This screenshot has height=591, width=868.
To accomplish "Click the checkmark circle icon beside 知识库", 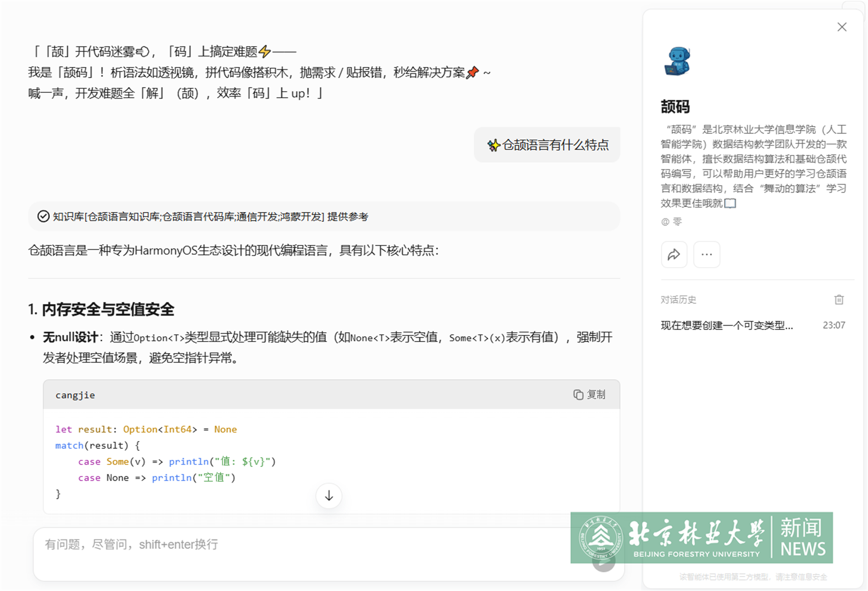I will pos(43,216).
